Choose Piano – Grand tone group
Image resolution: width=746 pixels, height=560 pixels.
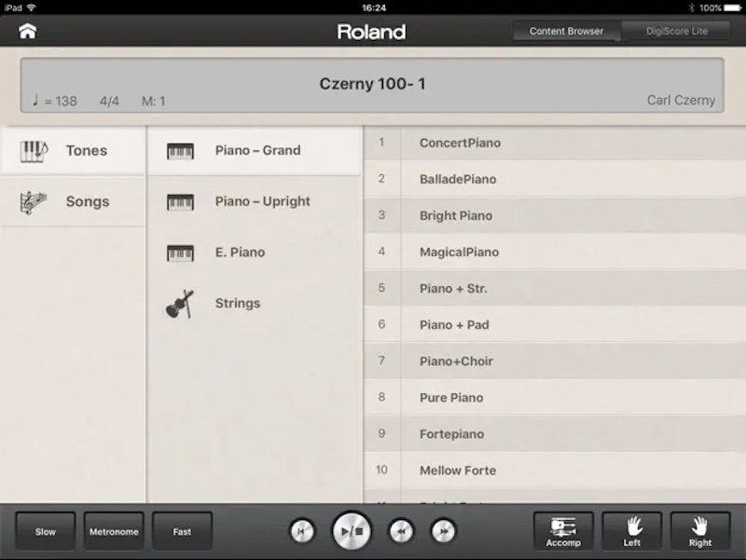coord(255,151)
